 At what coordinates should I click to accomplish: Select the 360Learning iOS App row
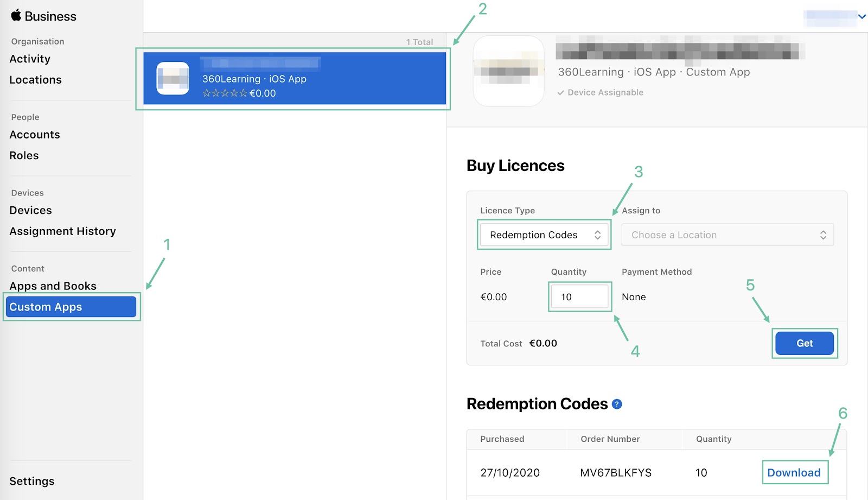[x=295, y=78]
